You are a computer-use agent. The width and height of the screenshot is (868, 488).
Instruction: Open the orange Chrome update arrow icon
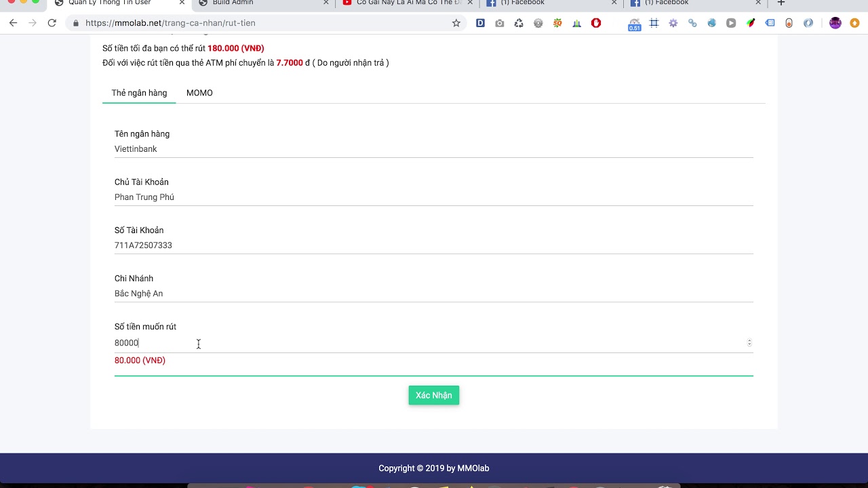(x=854, y=23)
